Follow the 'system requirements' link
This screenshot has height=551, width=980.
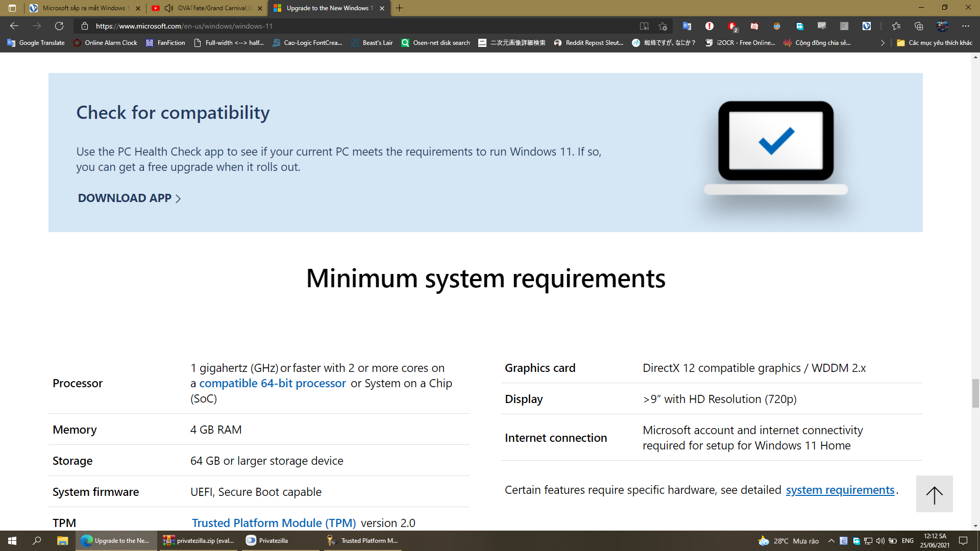840,490
